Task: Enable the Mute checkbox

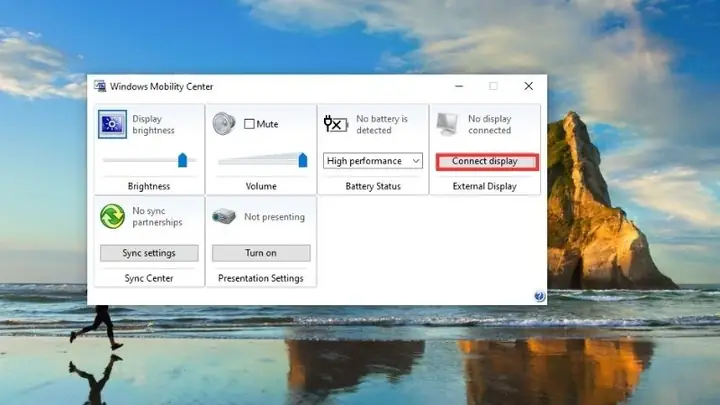Action: 249,124
